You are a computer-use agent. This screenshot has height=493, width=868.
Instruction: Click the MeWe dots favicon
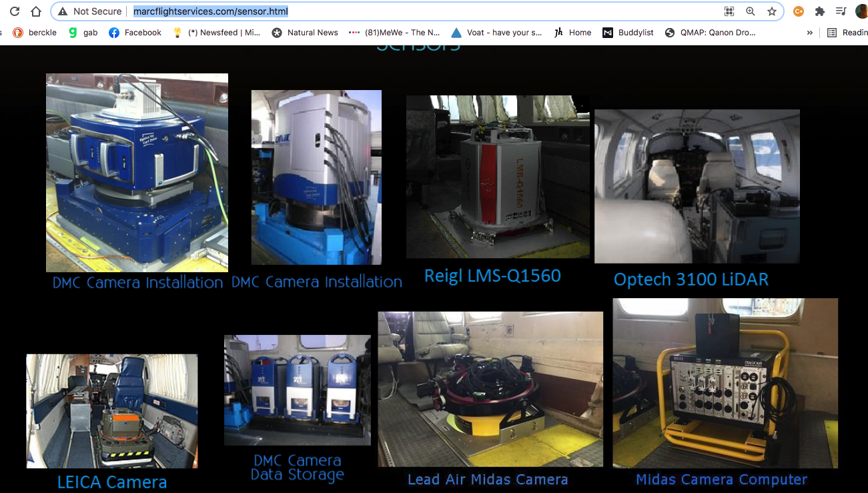pyautogui.click(x=354, y=33)
